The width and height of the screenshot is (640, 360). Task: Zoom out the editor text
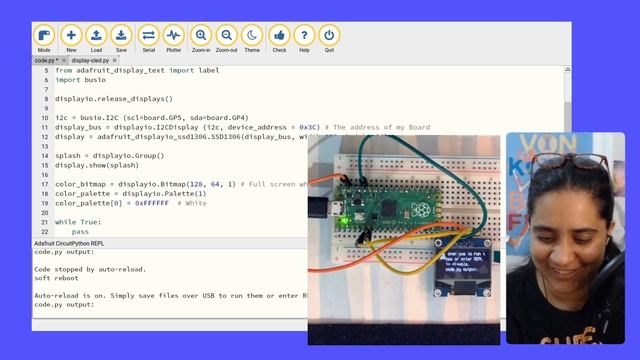[227, 39]
